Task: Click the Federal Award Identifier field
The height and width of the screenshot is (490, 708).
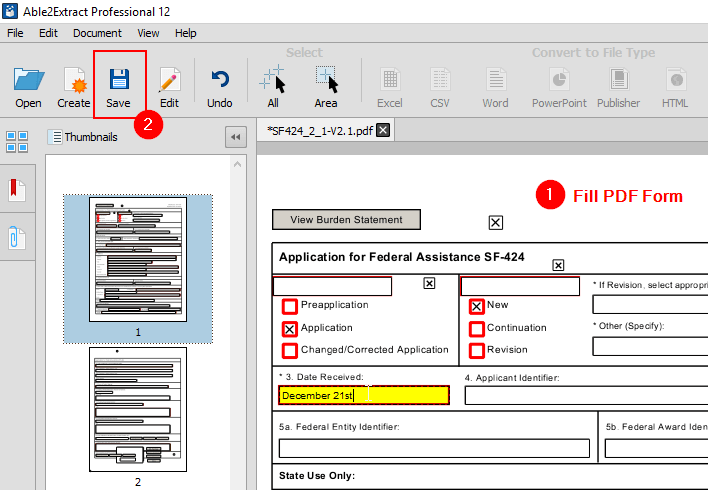Action: (x=657, y=448)
